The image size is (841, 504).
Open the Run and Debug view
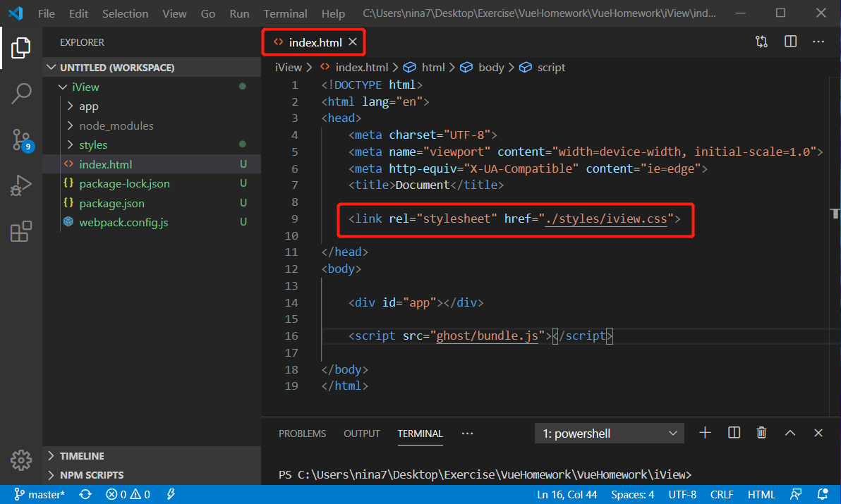[21, 185]
